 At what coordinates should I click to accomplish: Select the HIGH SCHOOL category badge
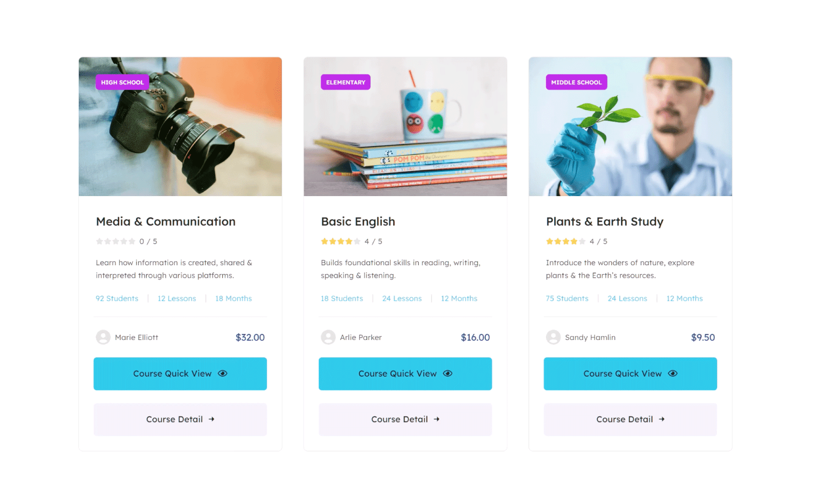click(x=122, y=82)
